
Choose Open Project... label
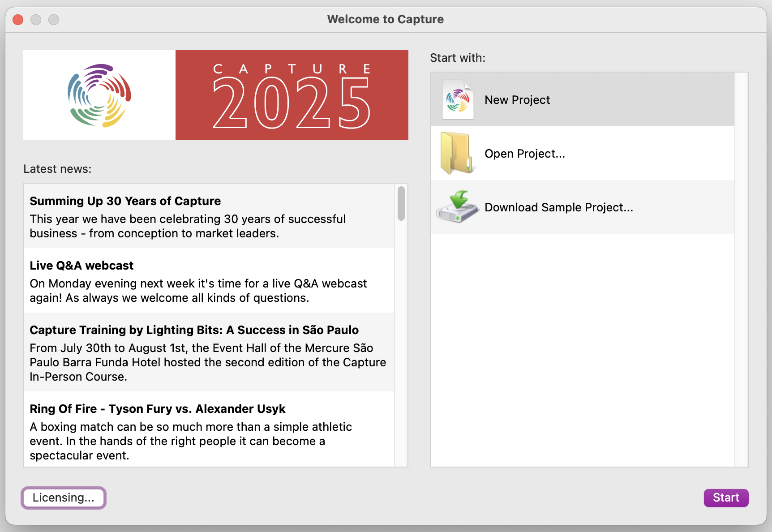click(x=525, y=154)
